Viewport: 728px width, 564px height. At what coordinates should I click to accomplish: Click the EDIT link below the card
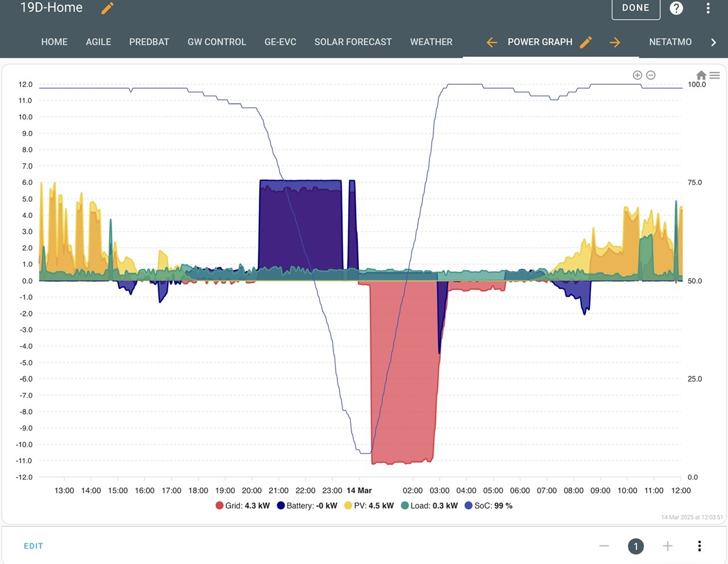[34, 546]
